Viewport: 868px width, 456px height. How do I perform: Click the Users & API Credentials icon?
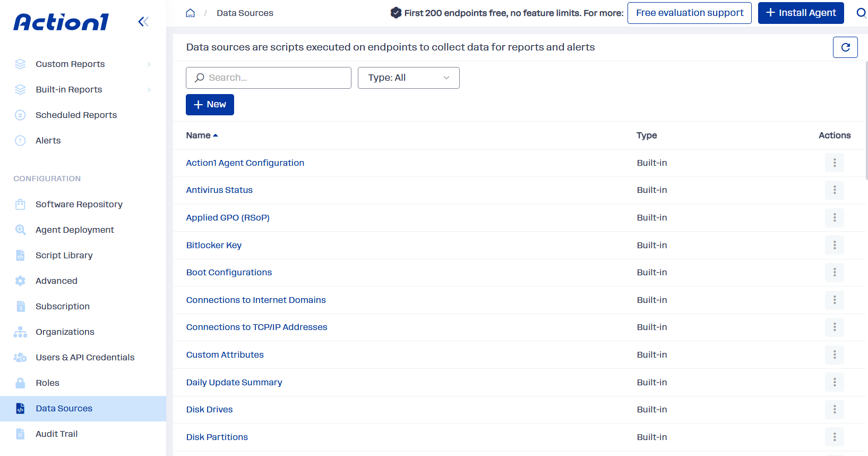coord(20,357)
